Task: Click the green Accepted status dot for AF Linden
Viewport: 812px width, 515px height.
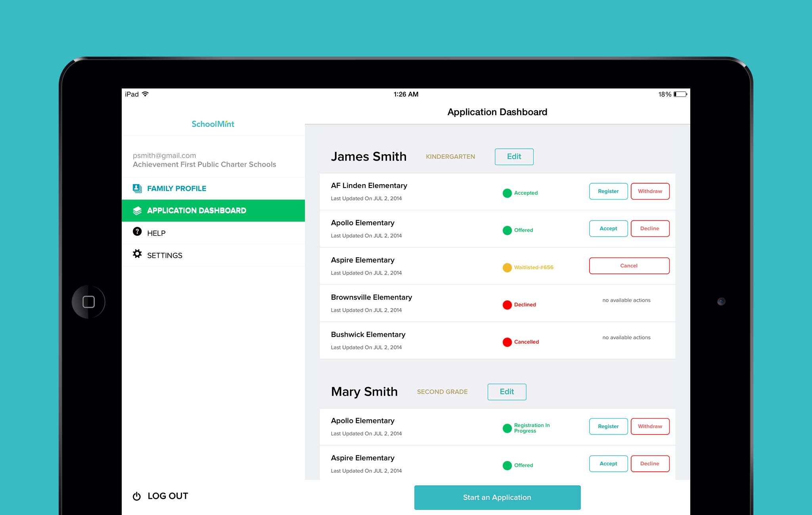Action: (507, 193)
